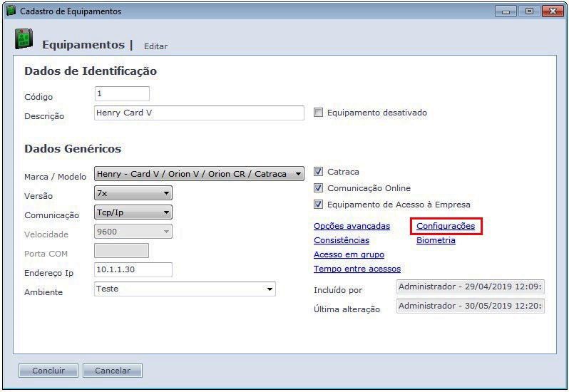Toggle Equipamento de Acesso à Empresa checkbox
This screenshot has height=392, width=569.
tap(319, 205)
